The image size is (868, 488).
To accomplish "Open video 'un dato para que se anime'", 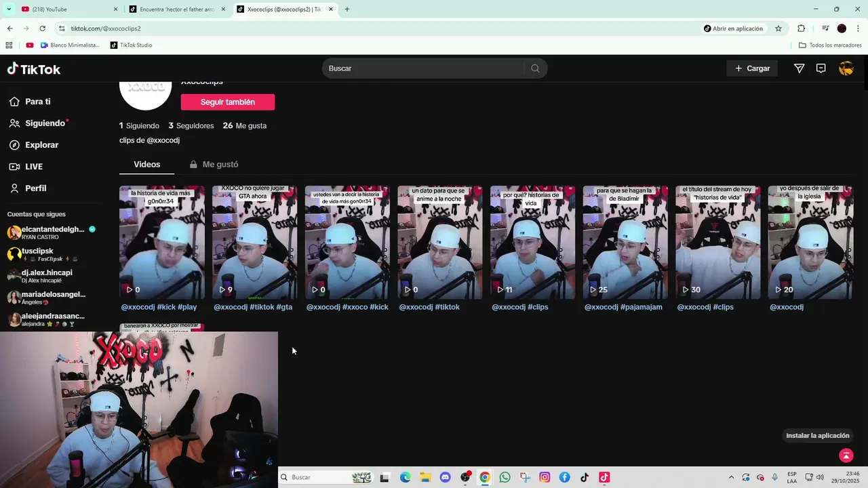I will point(439,243).
